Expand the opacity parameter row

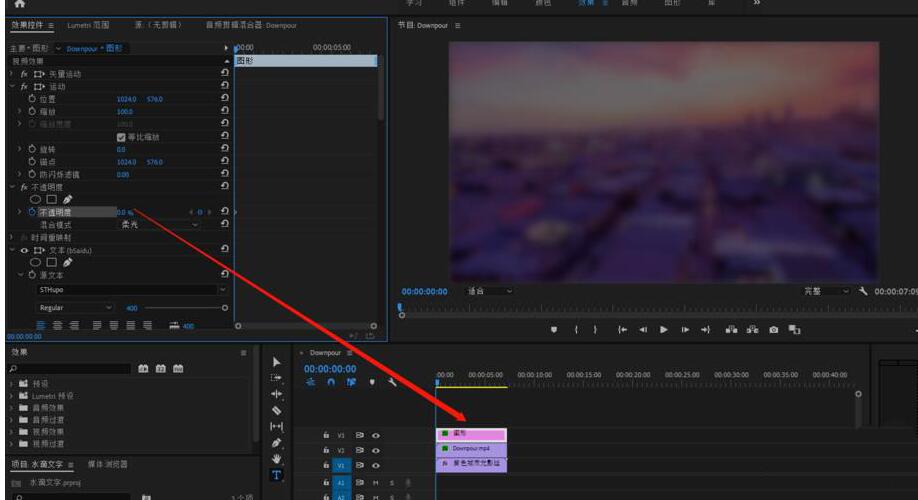(x=19, y=212)
